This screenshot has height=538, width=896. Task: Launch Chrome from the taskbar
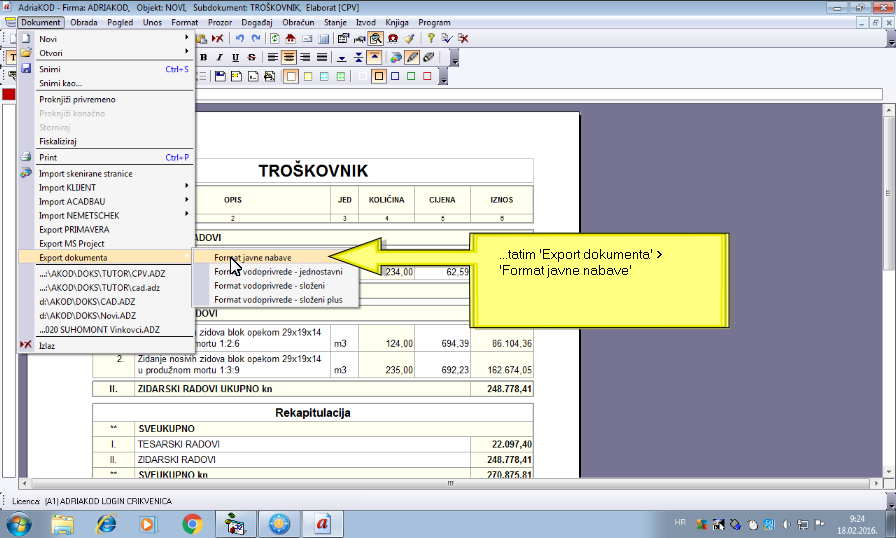tap(193, 524)
